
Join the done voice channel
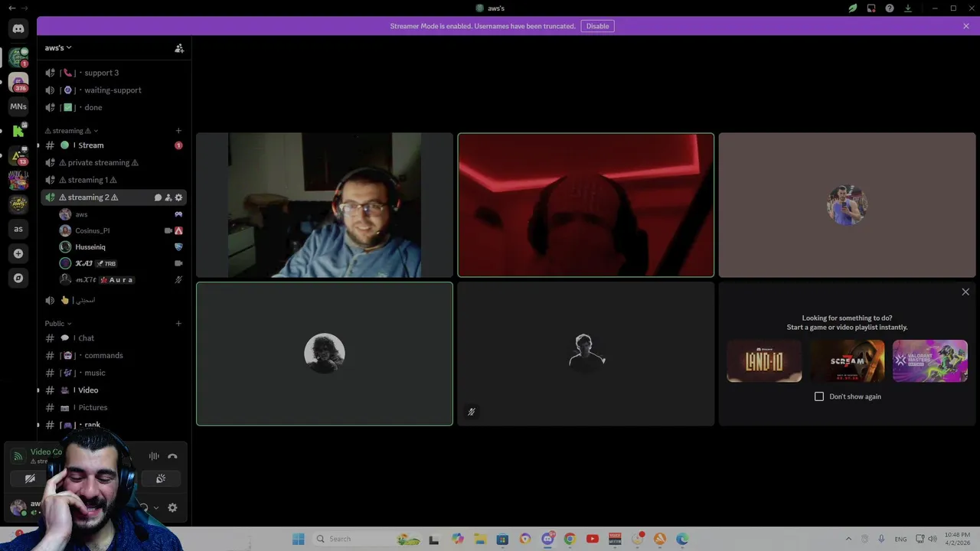pos(113,108)
